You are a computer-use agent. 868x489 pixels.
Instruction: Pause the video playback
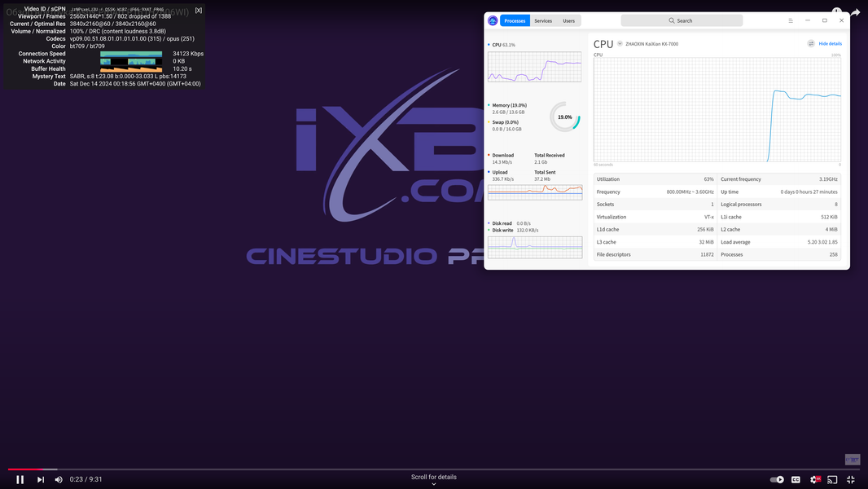[20, 479]
